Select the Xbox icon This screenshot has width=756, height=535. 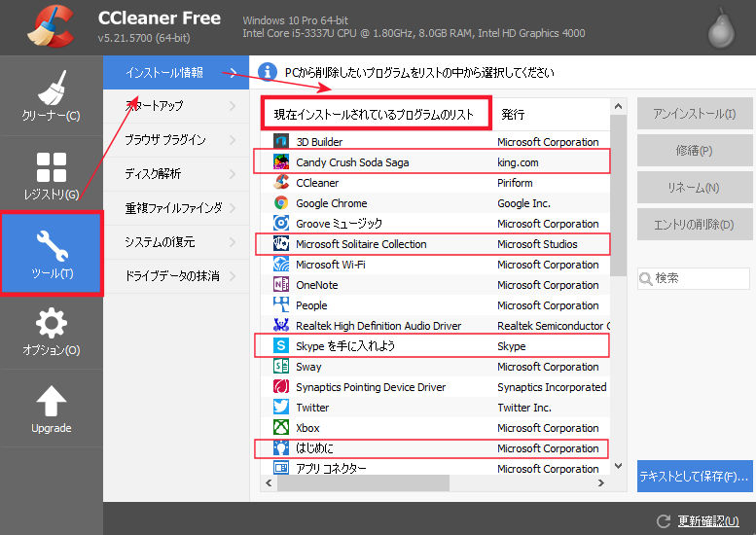(x=281, y=428)
